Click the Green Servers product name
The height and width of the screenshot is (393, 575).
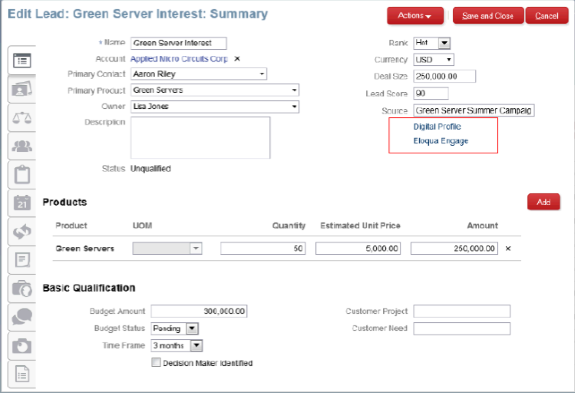click(85, 249)
